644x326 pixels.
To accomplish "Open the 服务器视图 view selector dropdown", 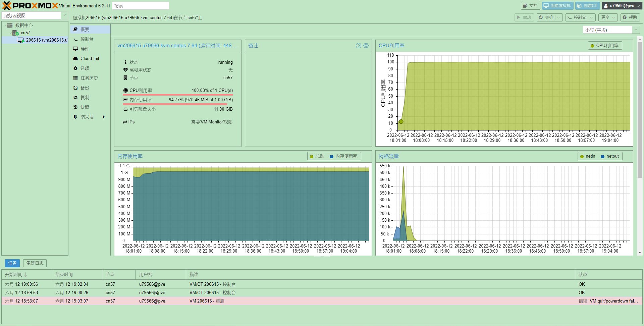I will click(x=64, y=15).
